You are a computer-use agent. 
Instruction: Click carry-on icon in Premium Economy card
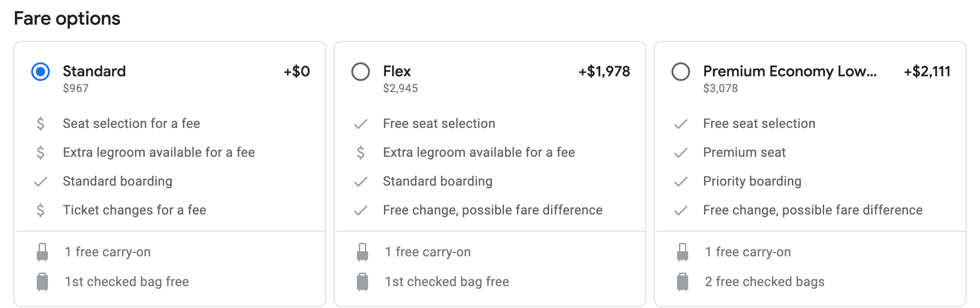(x=683, y=252)
